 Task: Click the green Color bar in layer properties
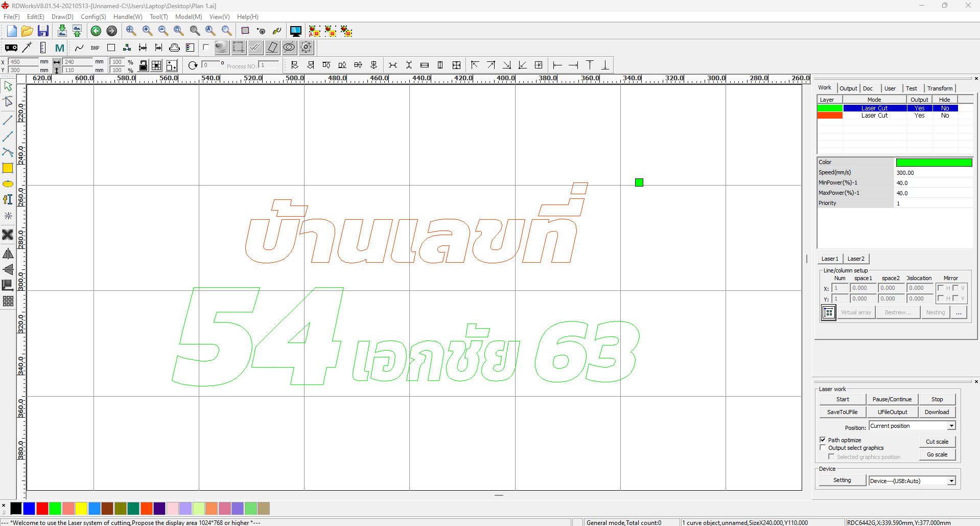point(934,163)
